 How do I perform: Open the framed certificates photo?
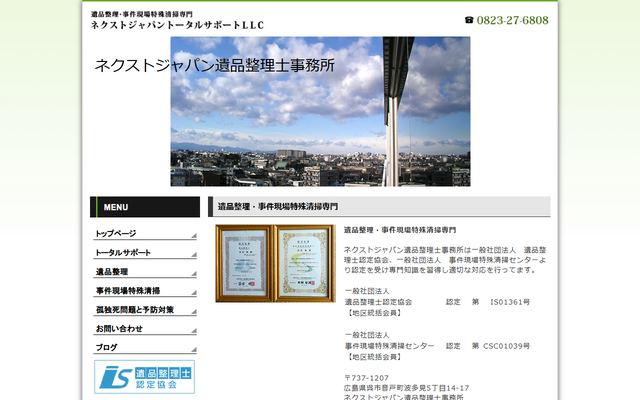[276, 264]
